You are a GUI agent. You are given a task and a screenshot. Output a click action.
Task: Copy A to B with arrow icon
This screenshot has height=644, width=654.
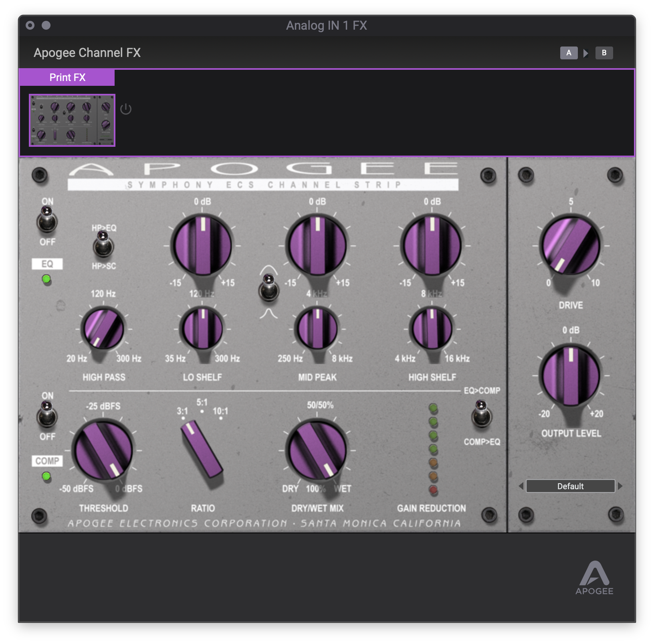coord(586,53)
